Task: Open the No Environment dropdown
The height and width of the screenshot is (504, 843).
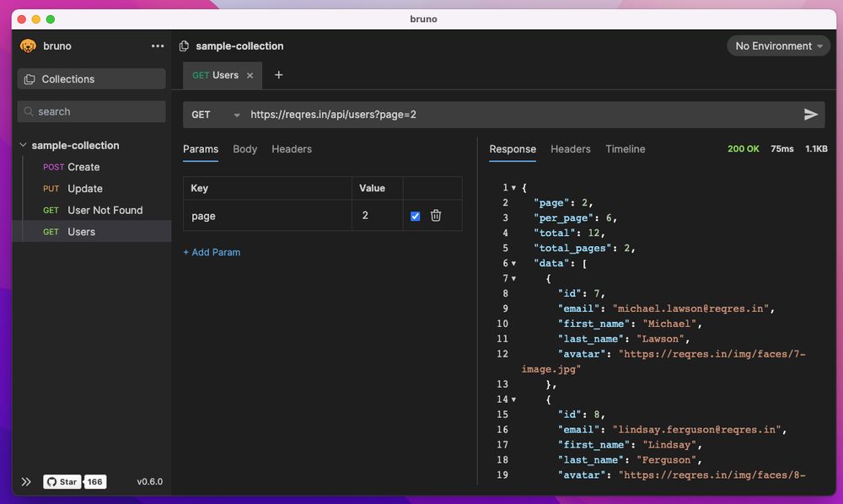Action: click(778, 46)
